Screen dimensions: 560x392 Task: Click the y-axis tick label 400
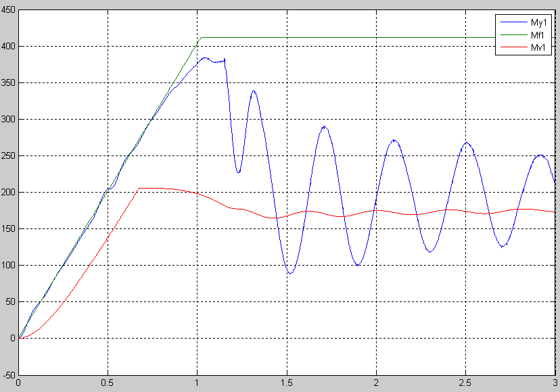click(8, 47)
